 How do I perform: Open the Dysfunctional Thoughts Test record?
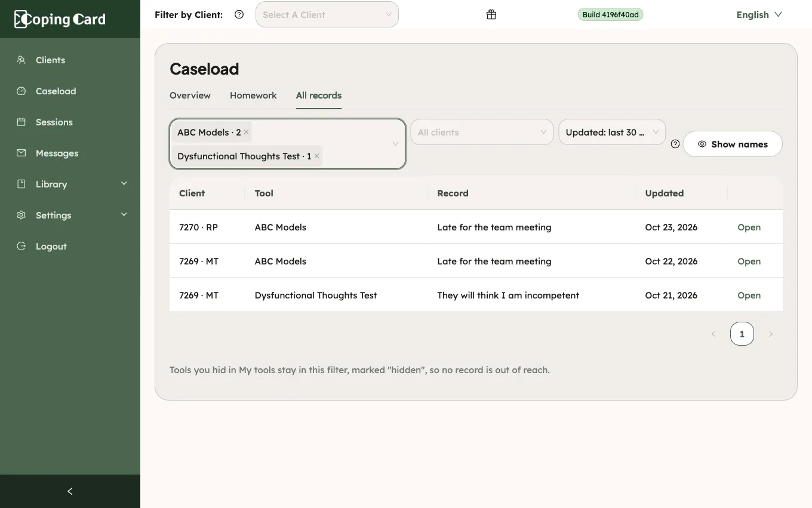(749, 295)
